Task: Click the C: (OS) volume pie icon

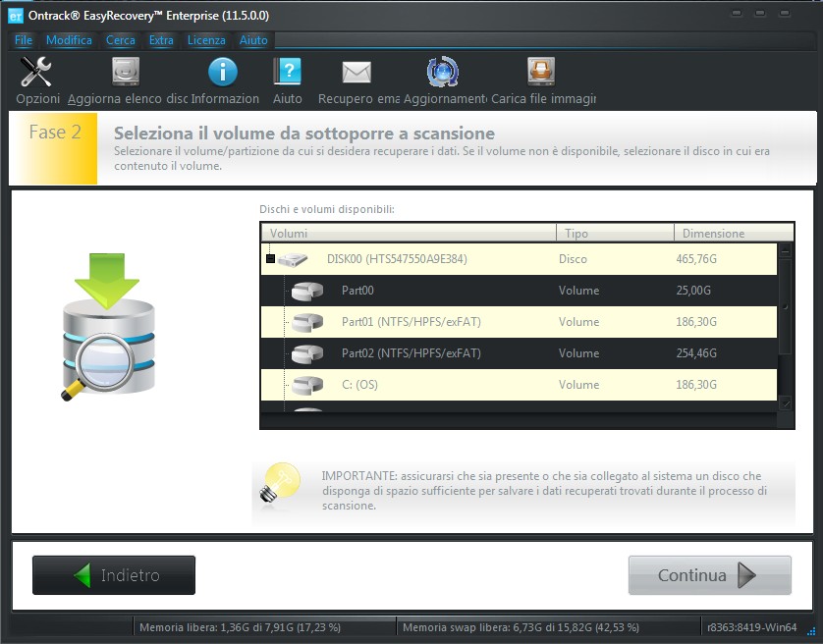Action: tap(307, 385)
